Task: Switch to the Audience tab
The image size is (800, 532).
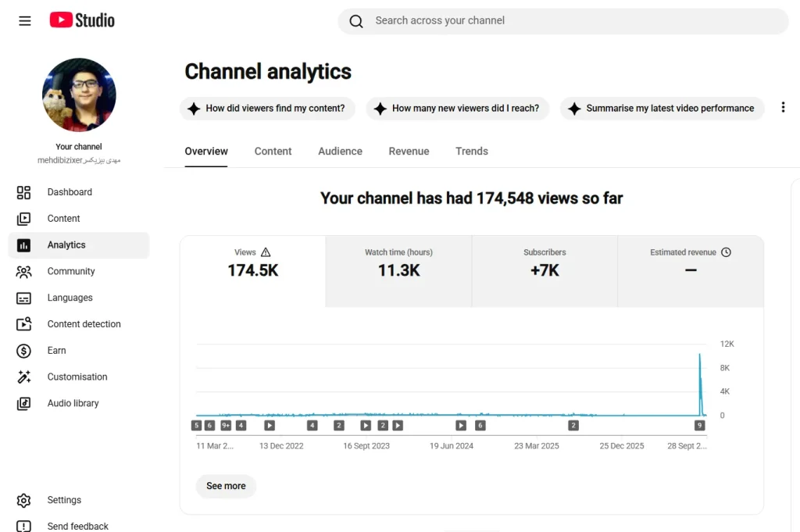Action: pos(341,152)
